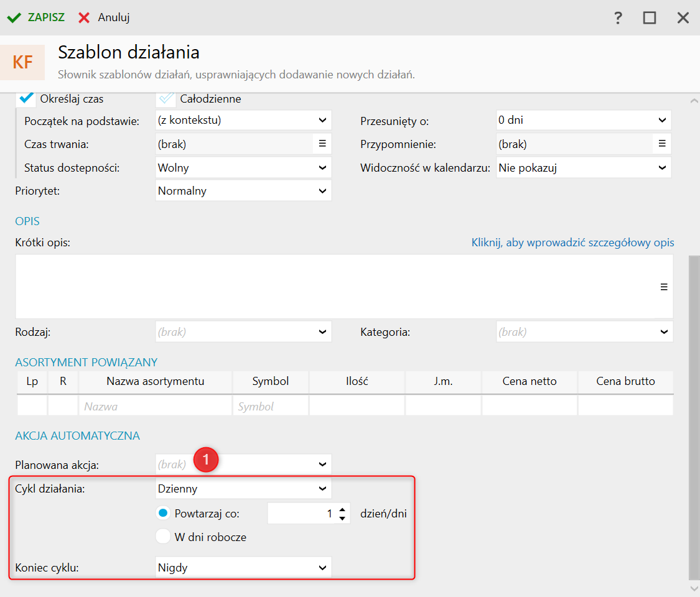This screenshot has width=700, height=597.
Task: Click the link to enter detailed description
Action: tap(572, 243)
